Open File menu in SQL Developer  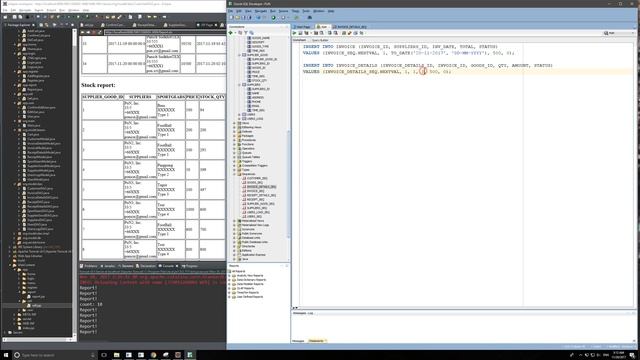tap(231, 11)
